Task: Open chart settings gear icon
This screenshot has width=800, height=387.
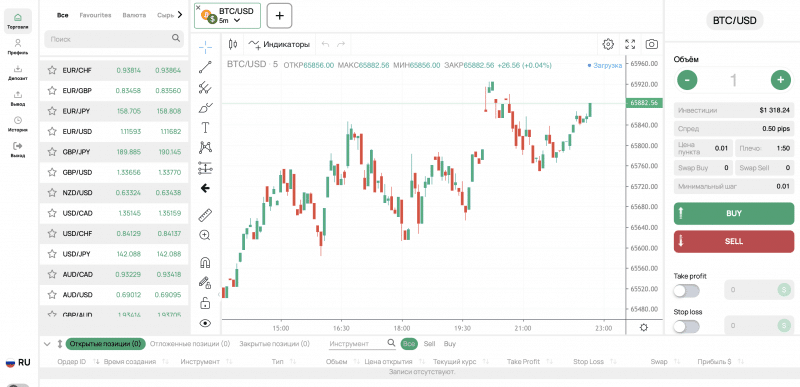Action: pos(608,44)
